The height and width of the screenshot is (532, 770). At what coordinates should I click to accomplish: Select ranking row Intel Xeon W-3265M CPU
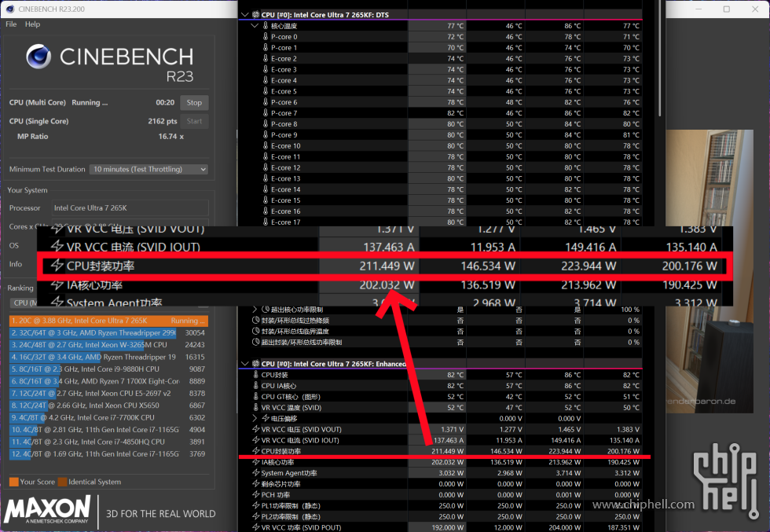(108, 345)
